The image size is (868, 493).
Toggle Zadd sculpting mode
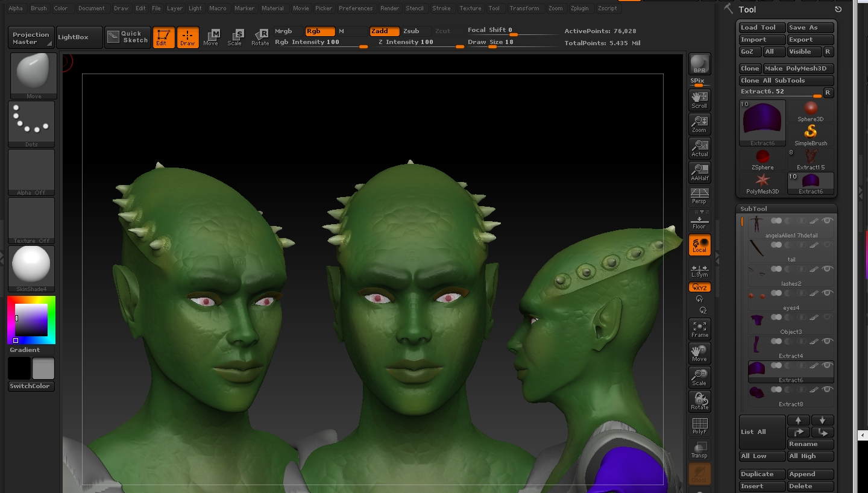tap(385, 31)
